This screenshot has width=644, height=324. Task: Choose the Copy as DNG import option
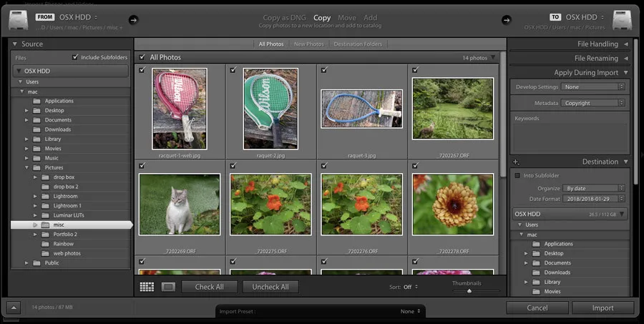tap(285, 17)
